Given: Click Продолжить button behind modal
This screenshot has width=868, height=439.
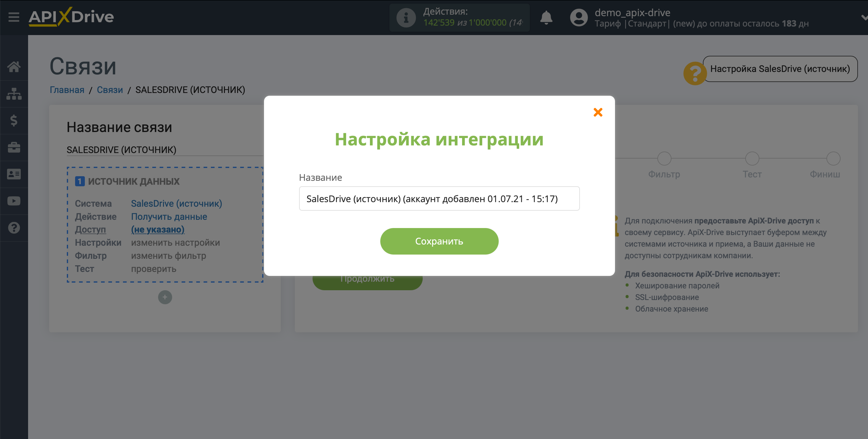Looking at the screenshot, I should click(x=367, y=279).
